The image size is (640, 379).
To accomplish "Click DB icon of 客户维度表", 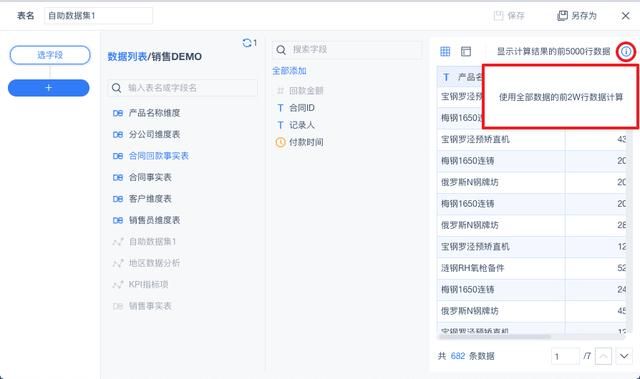I will [x=118, y=199].
